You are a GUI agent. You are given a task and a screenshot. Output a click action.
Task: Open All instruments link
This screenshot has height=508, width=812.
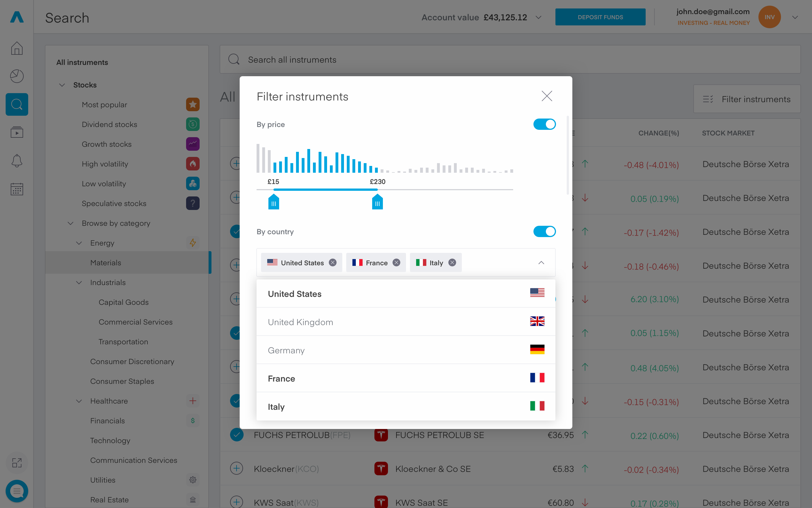(x=82, y=62)
